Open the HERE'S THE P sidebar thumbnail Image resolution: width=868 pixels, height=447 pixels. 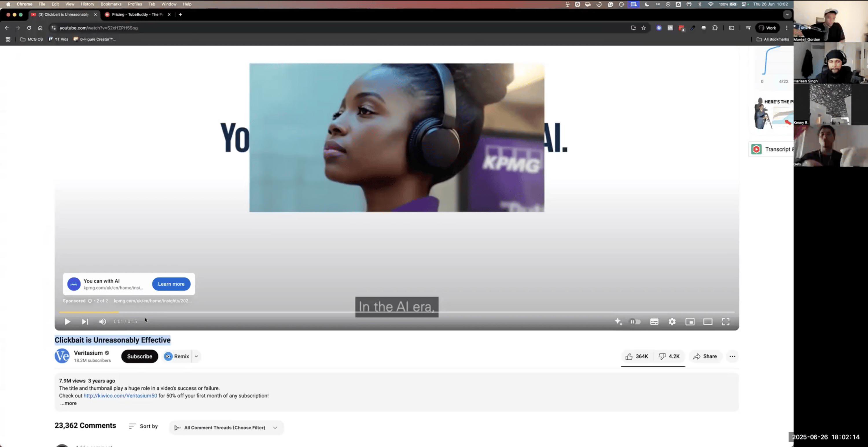click(773, 113)
